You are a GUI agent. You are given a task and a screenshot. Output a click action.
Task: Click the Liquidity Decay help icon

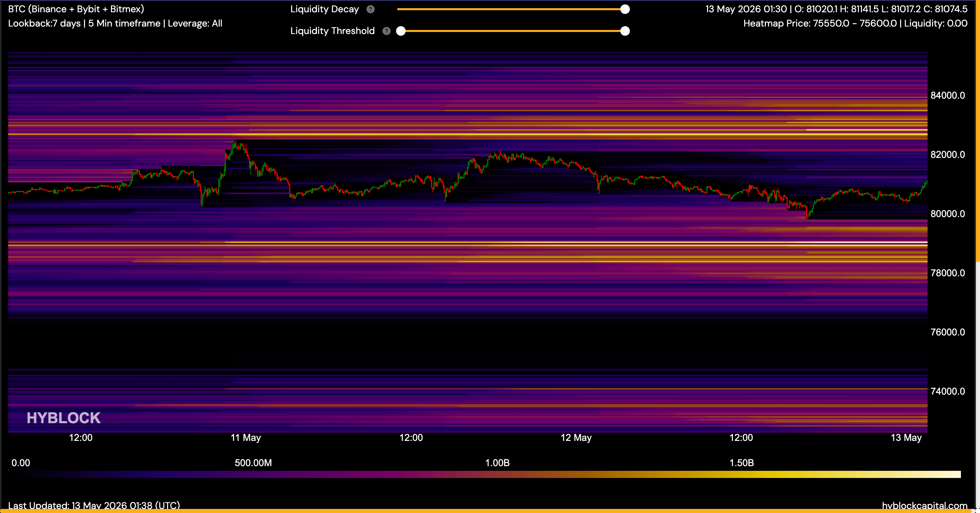[x=370, y=9]
